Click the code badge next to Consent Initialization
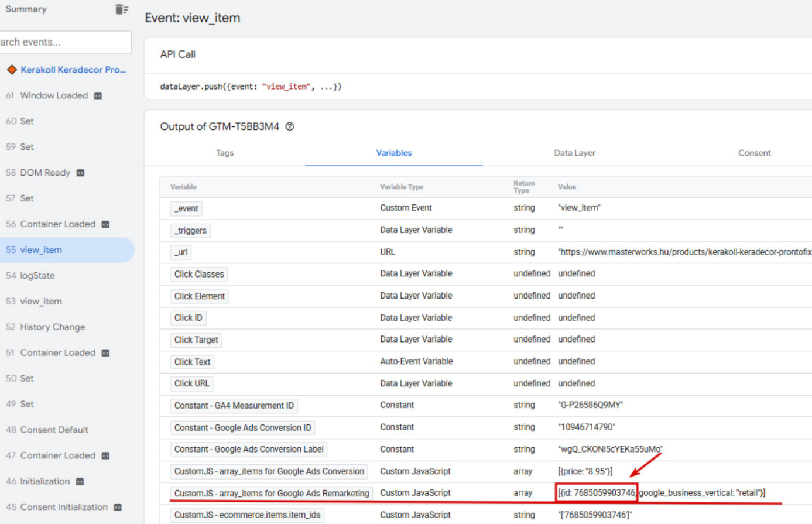 click(118, 507)
